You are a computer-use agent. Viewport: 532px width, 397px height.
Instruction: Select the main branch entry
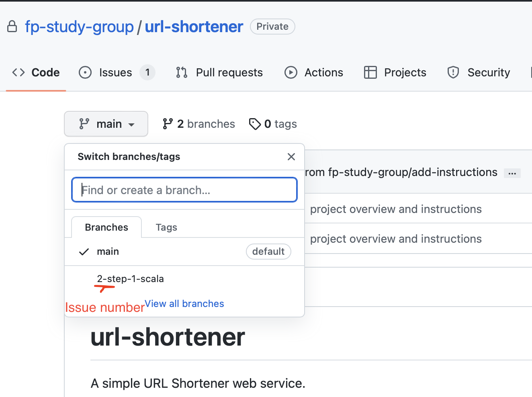(x=184, y=252)
